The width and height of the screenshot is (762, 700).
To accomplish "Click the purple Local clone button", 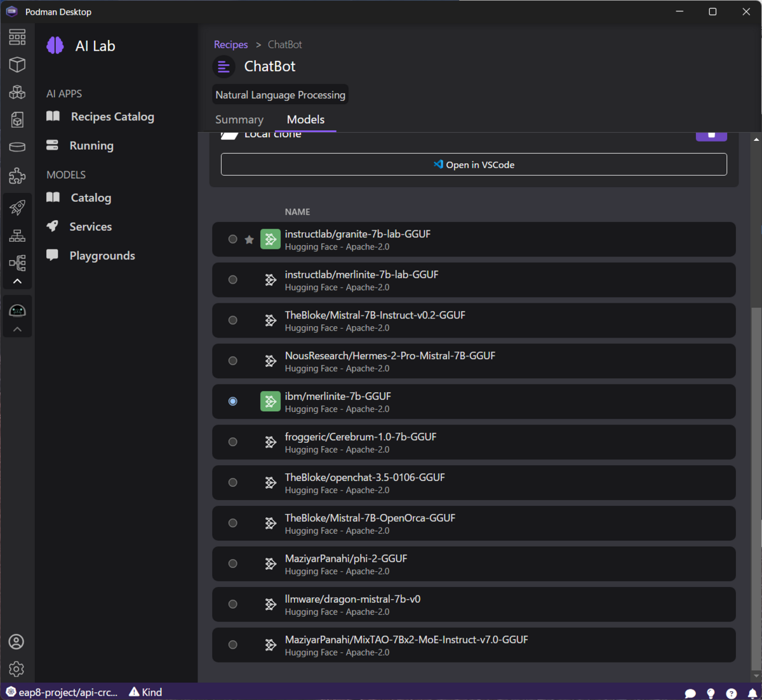I will tap(711, 136).
